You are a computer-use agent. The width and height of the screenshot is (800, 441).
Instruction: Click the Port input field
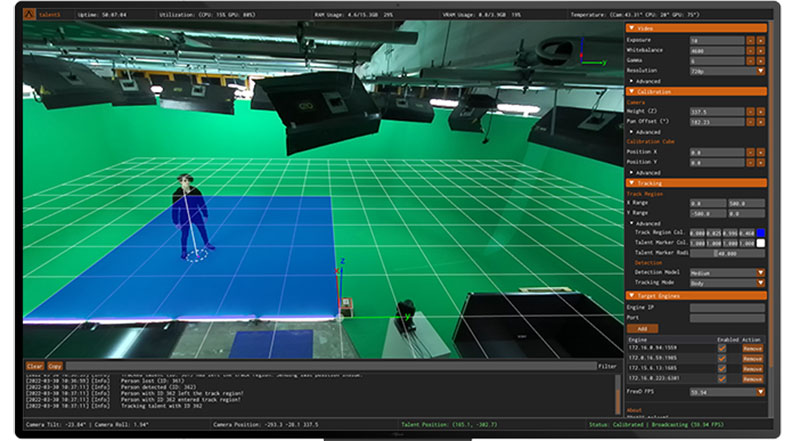click(727, 318)
